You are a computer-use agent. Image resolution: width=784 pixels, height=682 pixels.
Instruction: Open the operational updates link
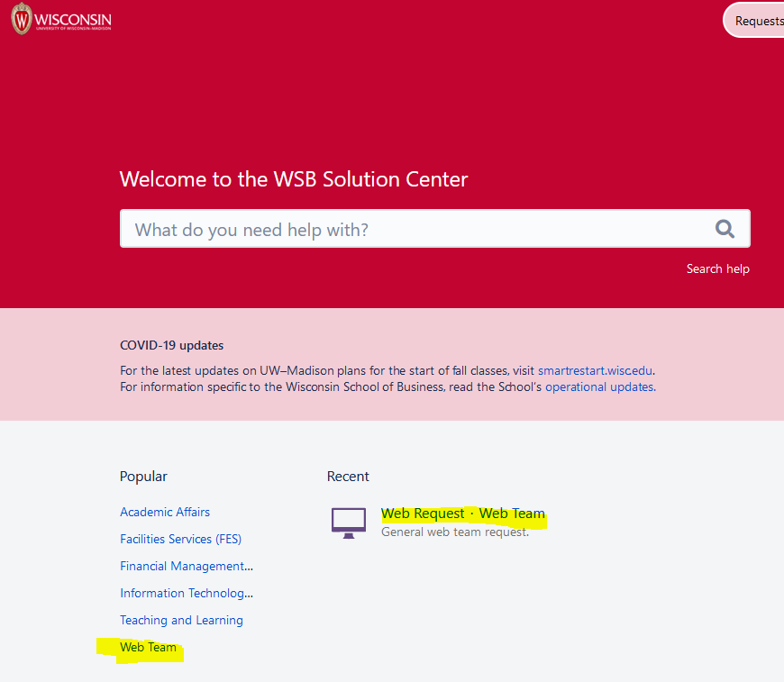(599, 386)
